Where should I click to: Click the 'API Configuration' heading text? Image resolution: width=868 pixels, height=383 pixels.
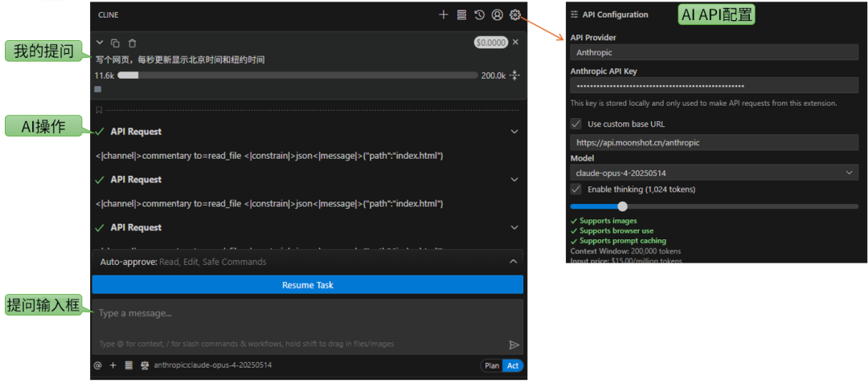[x=615, y=15]
